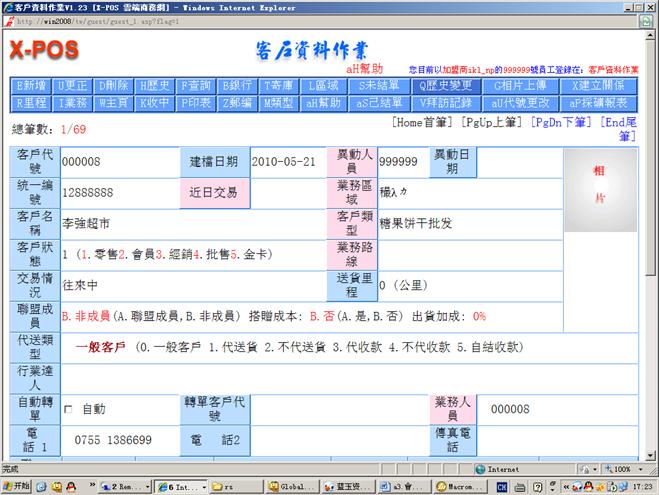Click the A新增 add record button
Viewport: 659px width, 495px height.
[32, 86]
